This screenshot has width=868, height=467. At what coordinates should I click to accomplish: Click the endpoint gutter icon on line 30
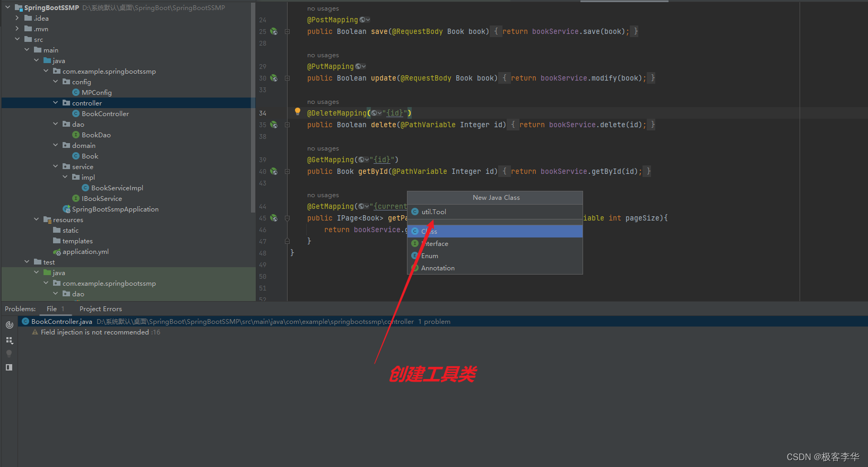[x=274, y=78]
